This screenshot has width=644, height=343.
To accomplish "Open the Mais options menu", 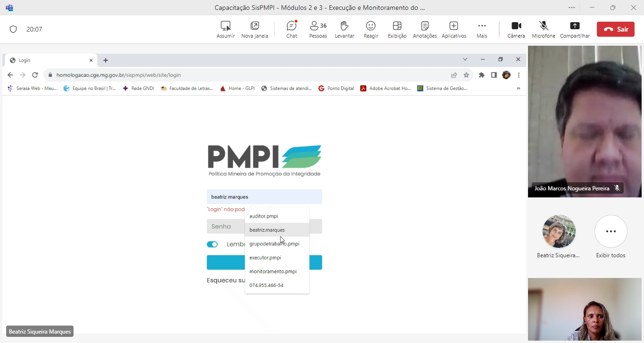I will coord(482,29).
